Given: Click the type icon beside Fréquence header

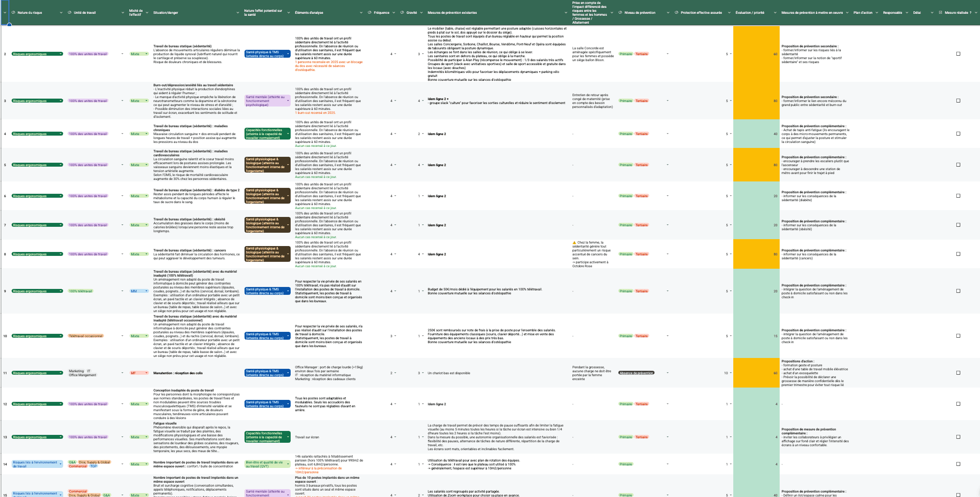Looking at the screenshot, I should click(x=370, y=13).
